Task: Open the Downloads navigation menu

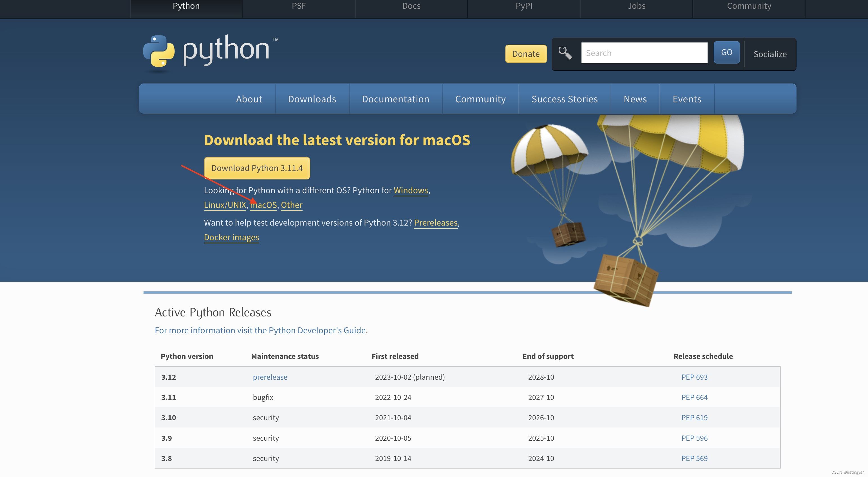Action: [312, 99]
